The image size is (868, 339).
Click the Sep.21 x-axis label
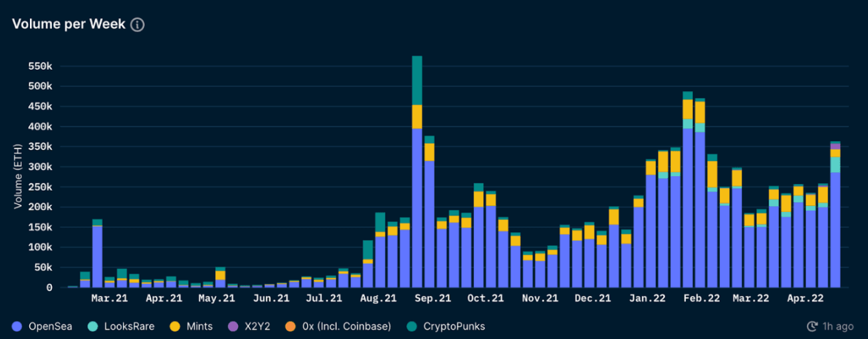[x=433, y=299]
